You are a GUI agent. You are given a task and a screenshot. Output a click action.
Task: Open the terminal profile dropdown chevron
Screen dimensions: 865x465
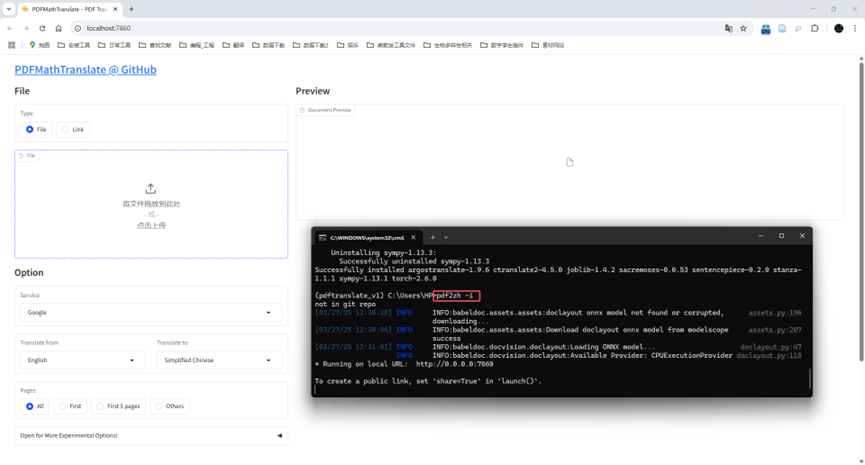pyautogui.click(x=446, y=237)
